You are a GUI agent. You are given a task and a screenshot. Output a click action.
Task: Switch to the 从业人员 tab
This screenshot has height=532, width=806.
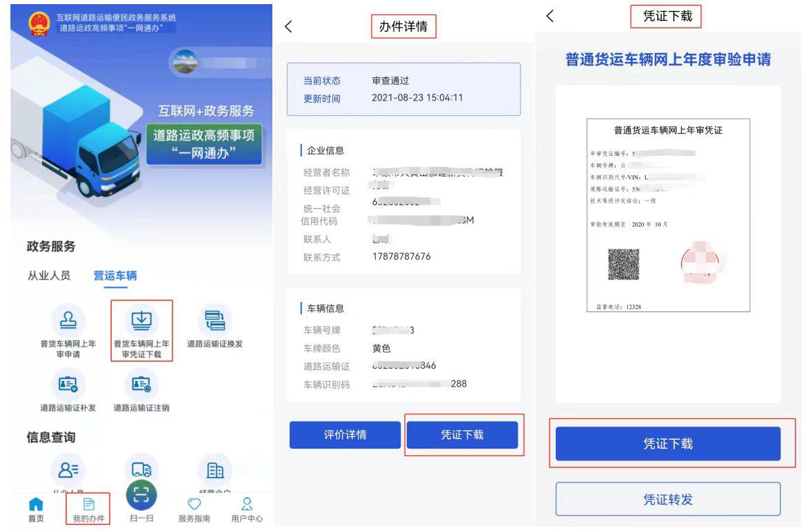click(48, 276)
